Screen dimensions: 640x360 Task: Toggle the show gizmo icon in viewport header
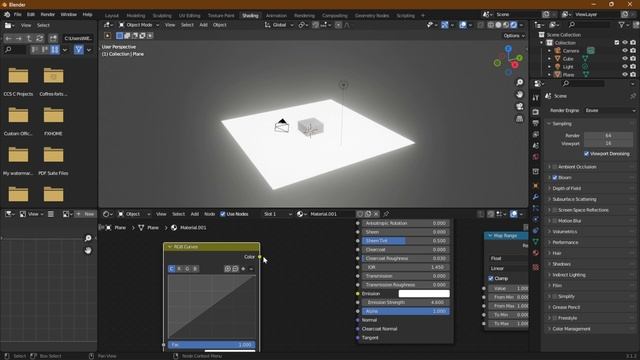click(445, 25)
